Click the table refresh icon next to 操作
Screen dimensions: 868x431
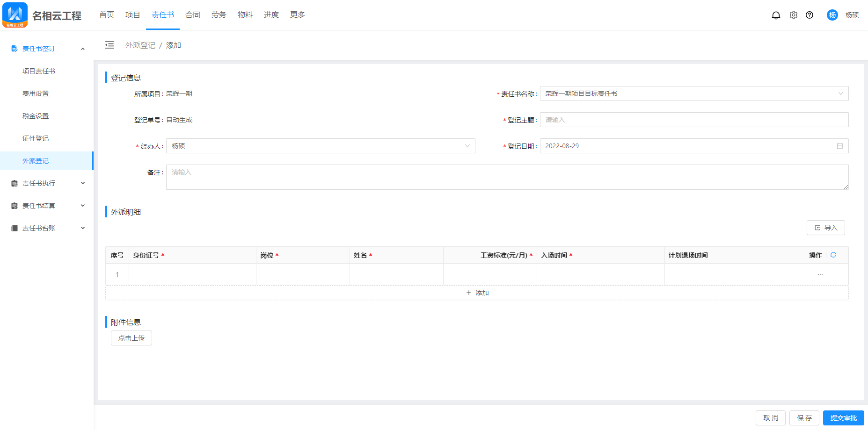coord(833,255)
